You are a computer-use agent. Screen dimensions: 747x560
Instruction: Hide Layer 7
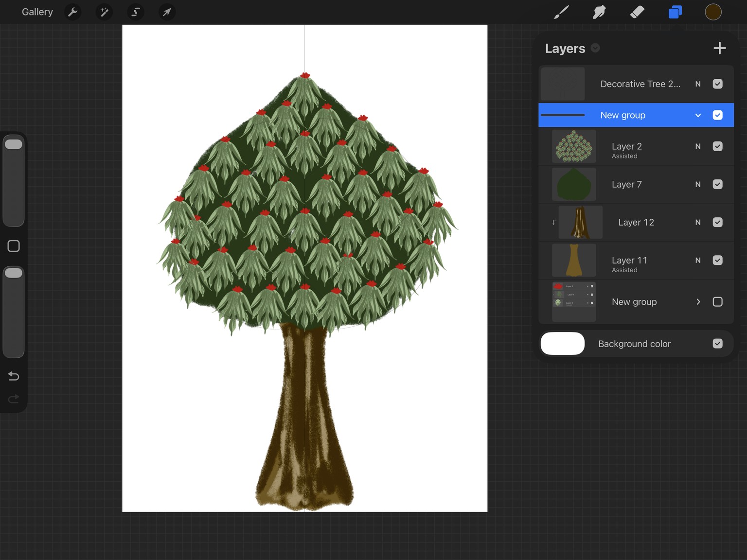(x=717, y=184)
